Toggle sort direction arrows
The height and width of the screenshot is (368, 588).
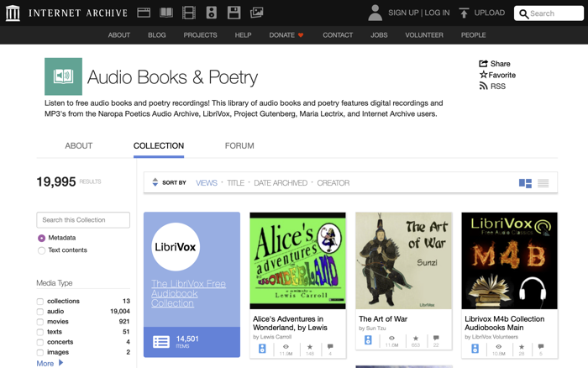click(155, 182)
